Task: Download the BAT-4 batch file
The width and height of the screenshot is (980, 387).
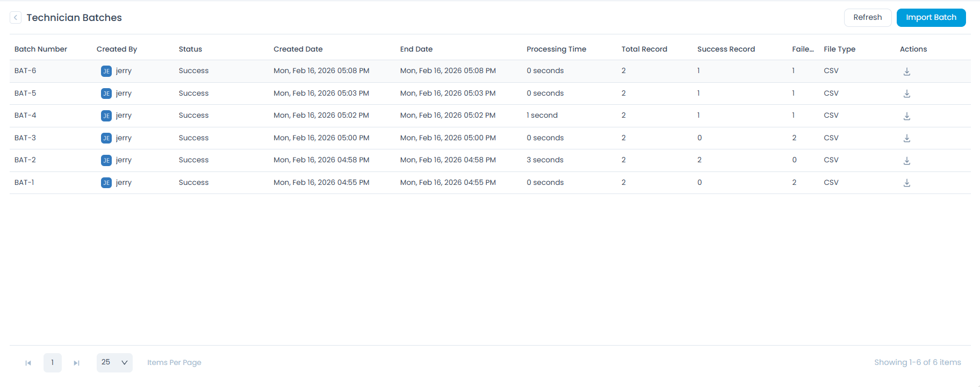Action: [x=907, y=116]
